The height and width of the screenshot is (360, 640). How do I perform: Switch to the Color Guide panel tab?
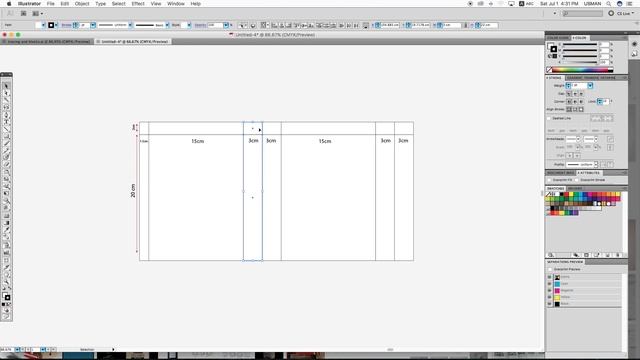pyautogui.click(x=558, y=38)
